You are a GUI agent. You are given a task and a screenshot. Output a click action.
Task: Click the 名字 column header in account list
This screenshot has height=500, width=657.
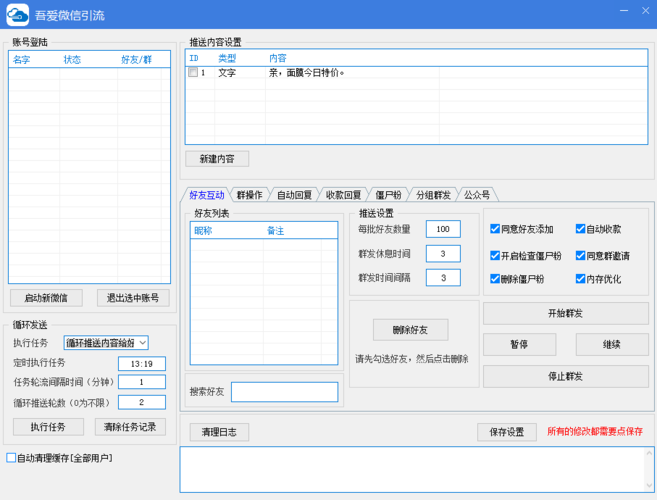point(21,60)
